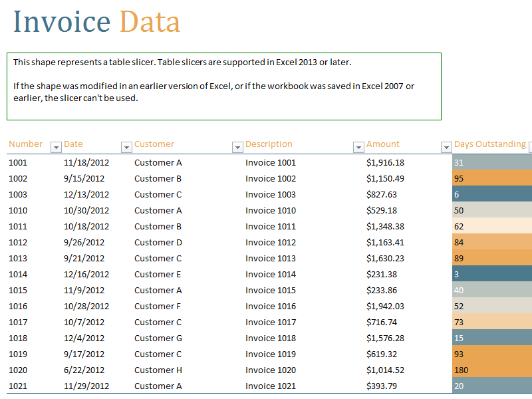Select the amount $1,163.41
The width and height of the screenshot is (532, 399).
(x=385, y=243)
